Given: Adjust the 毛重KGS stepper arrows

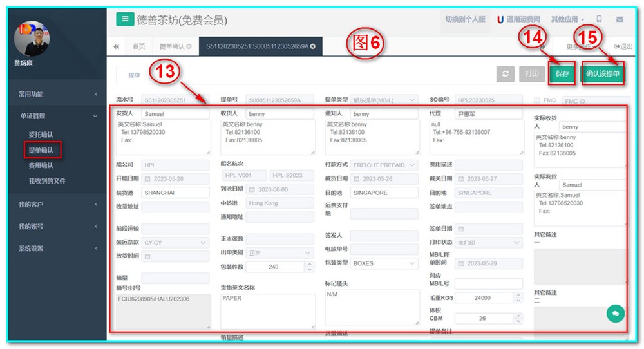Looking at the screenshot, I should pos(518,297).
